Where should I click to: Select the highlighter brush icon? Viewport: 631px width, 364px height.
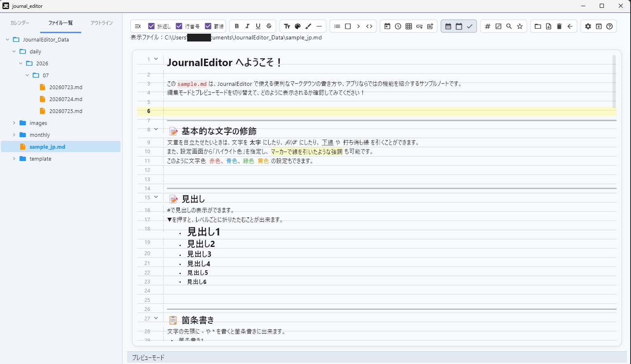coord(309,26)
